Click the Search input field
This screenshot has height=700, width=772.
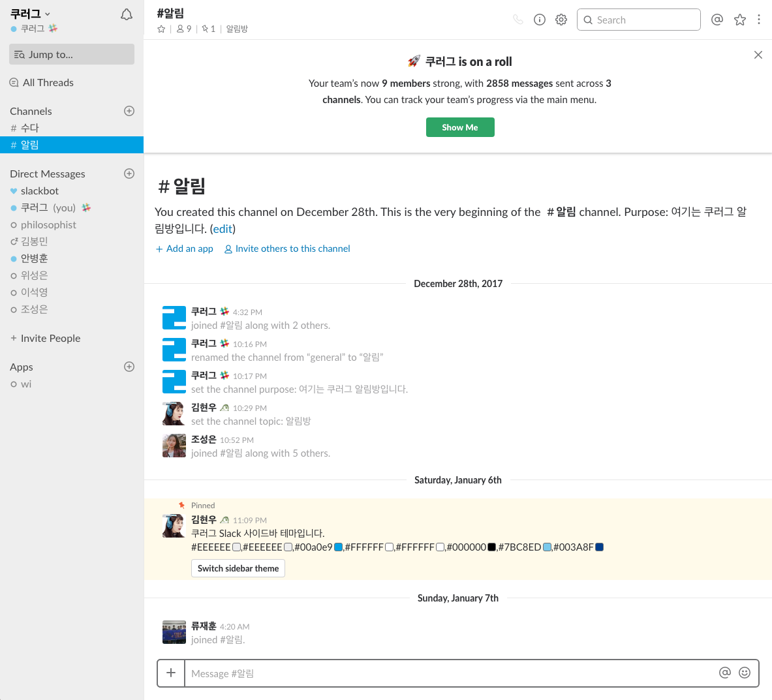[638, 20]
